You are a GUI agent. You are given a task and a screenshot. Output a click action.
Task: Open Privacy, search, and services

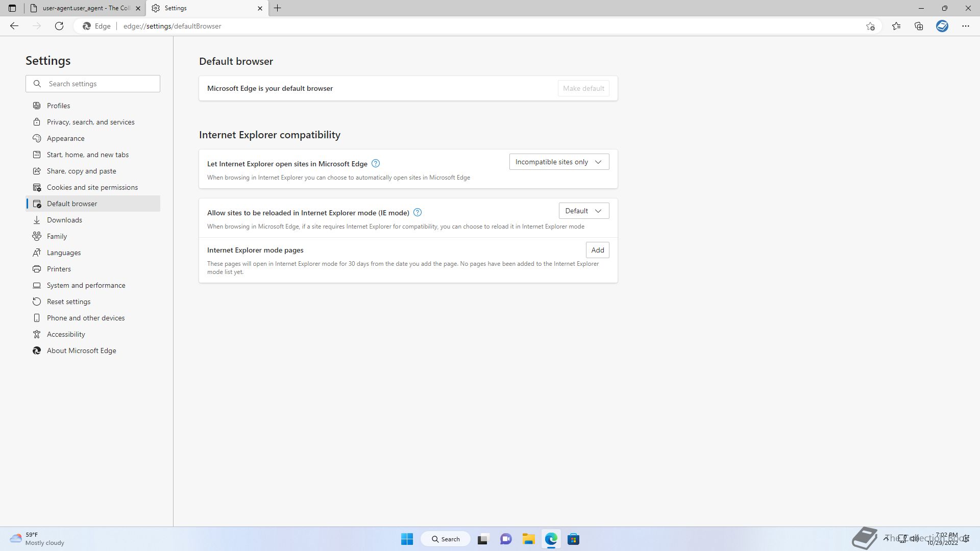tap(93, 122)
